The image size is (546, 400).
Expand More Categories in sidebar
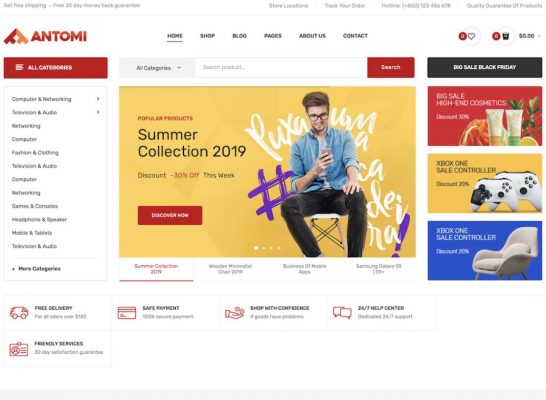click(x=36, y=269)
